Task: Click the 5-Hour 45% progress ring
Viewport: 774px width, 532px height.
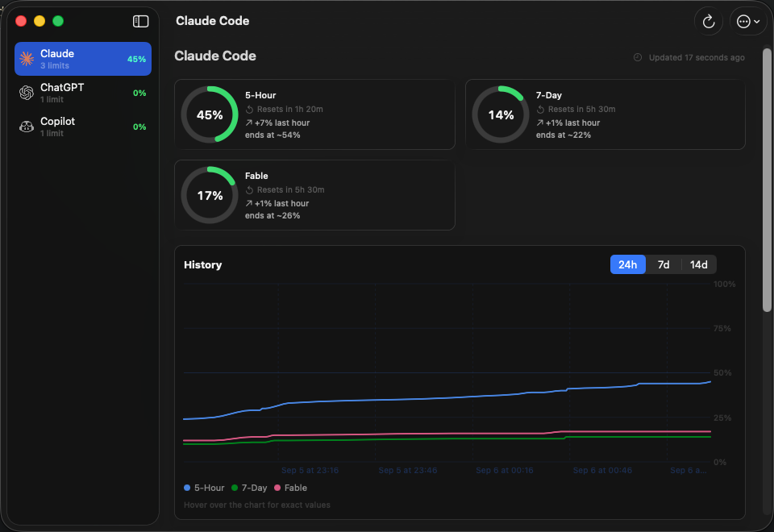Action: [210, 114]
